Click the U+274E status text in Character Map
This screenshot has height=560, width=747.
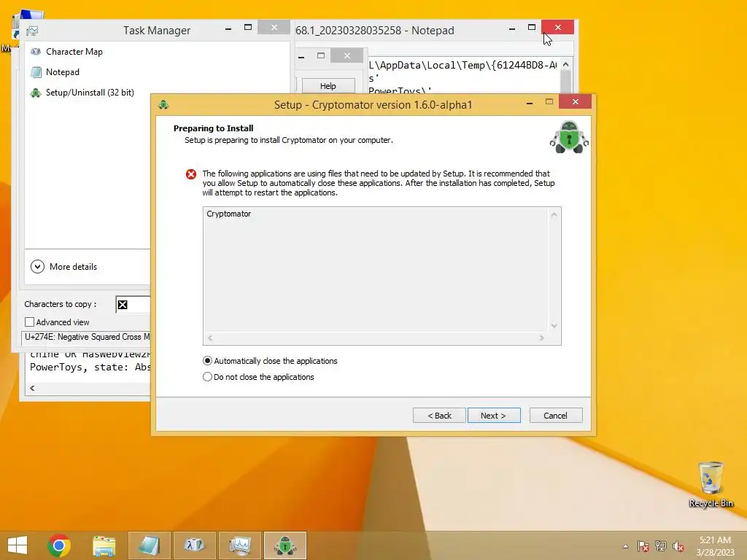(87, 337)
